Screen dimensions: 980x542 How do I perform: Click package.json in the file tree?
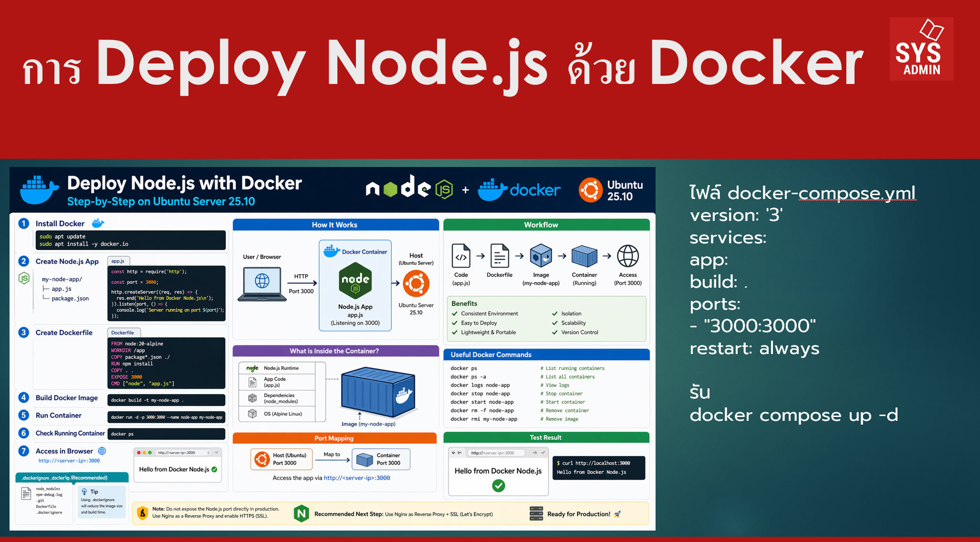70,298
